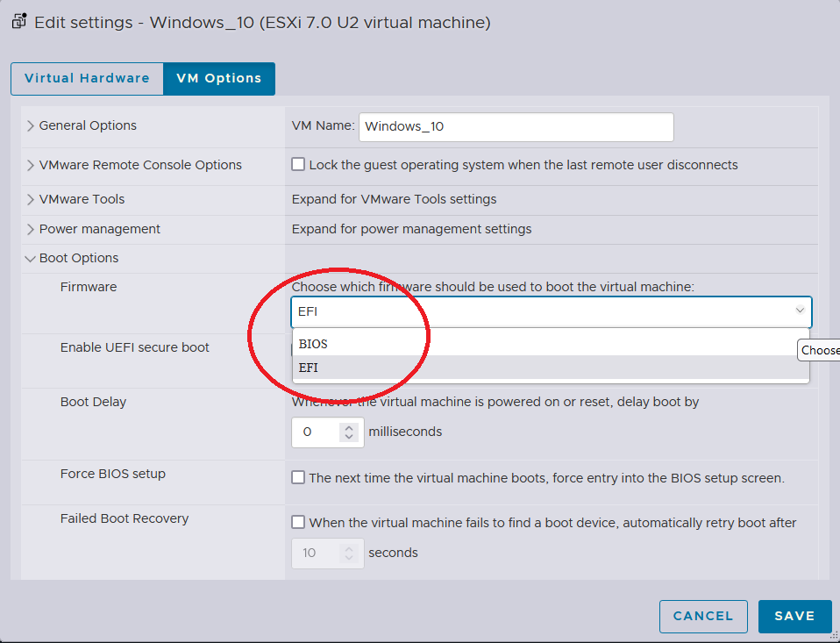This screenshot has height=643, width=840.
Task: Click the dialog resize grip icon
Action: coord(834,637)
